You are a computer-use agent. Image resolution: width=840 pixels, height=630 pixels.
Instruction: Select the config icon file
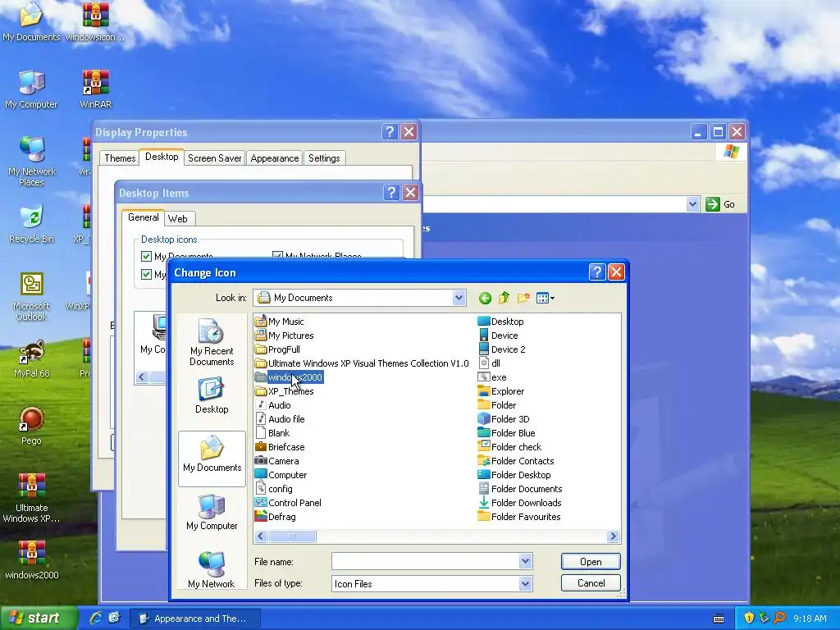pos(274,489)
